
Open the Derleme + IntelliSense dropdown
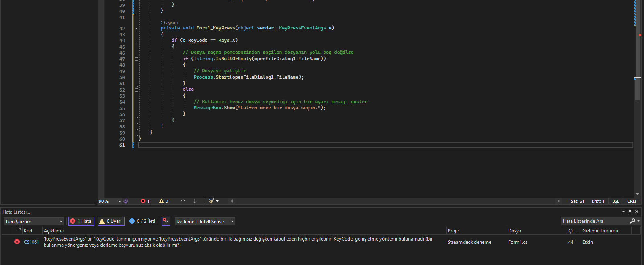click(x=205, y=222)
